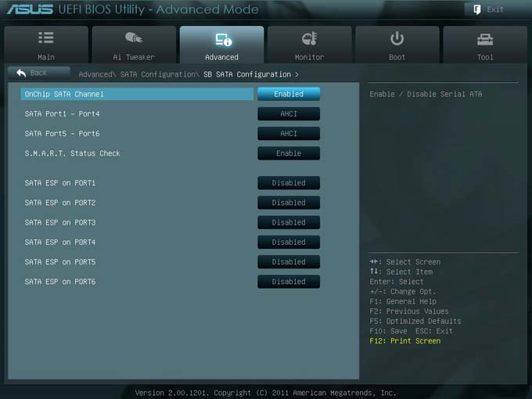Select SATA ESP on PORT4 label
The height and width of the screenshot is (399, 532).
click(x=60, y=243)
